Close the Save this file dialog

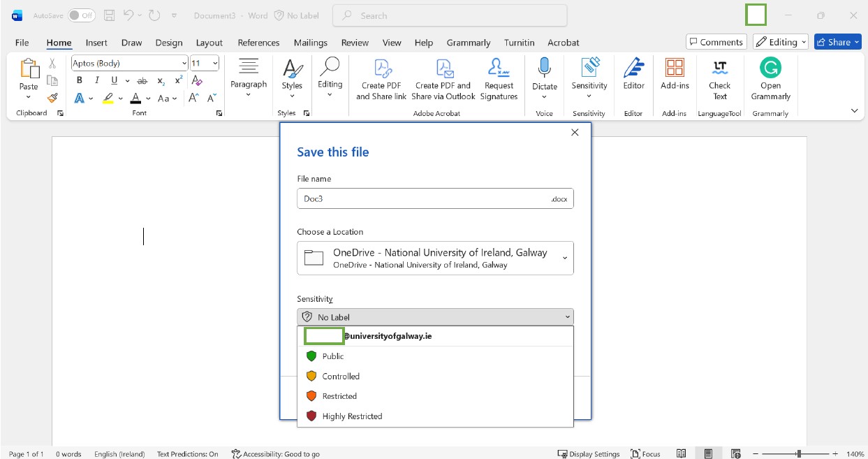[x=575, y=133]
